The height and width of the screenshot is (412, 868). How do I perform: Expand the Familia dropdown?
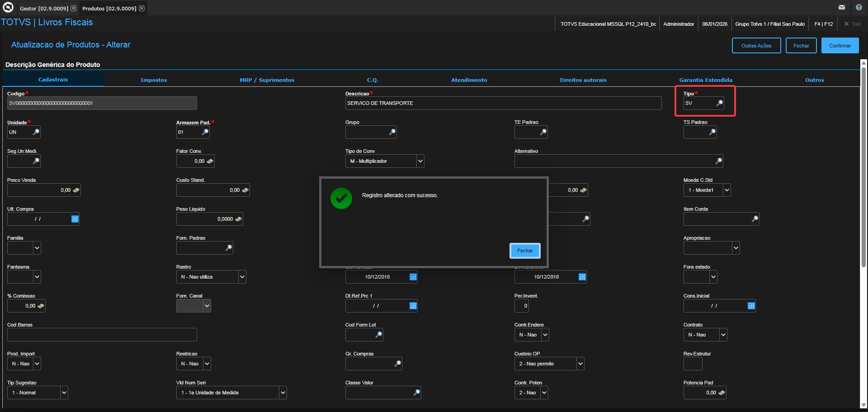(x=37, y=248)
